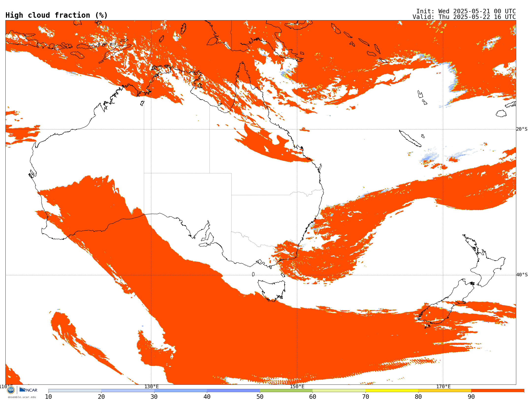Image resolution: width=532 pixels, height=400 pixels.
Task: Click the 60–70 pale yellow colorbar segment
Action: (x=339, y=391)
